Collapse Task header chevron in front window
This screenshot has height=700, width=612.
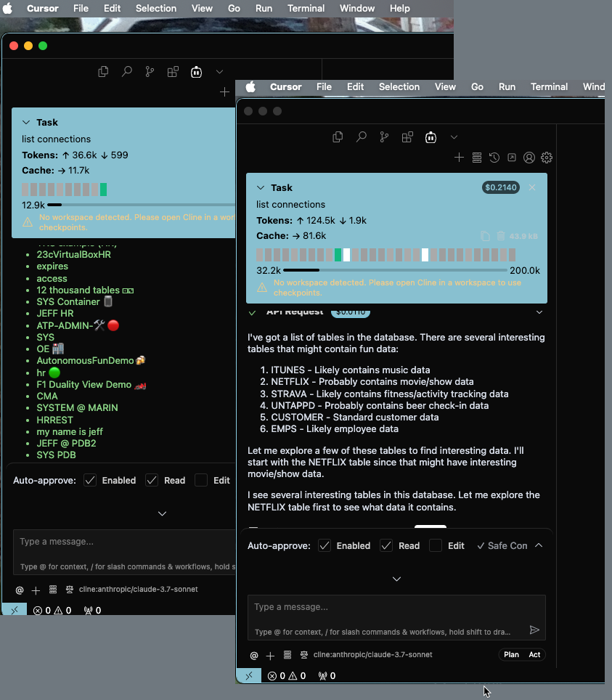tap(261, 188)
